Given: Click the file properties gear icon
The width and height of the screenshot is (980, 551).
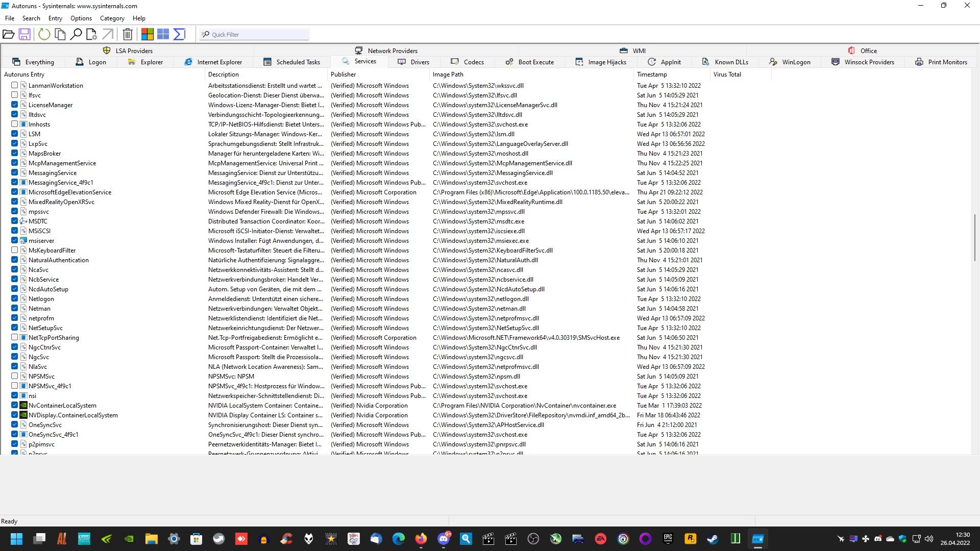Looking at the screenshot, I should pyautogui.click(x=92, y=34).
